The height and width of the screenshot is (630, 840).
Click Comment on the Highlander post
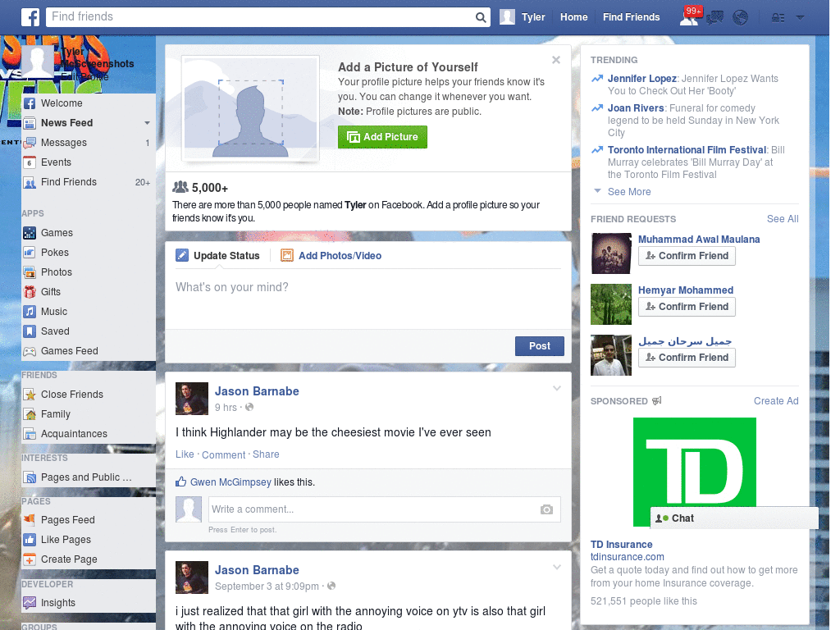(x=223, y=454)
